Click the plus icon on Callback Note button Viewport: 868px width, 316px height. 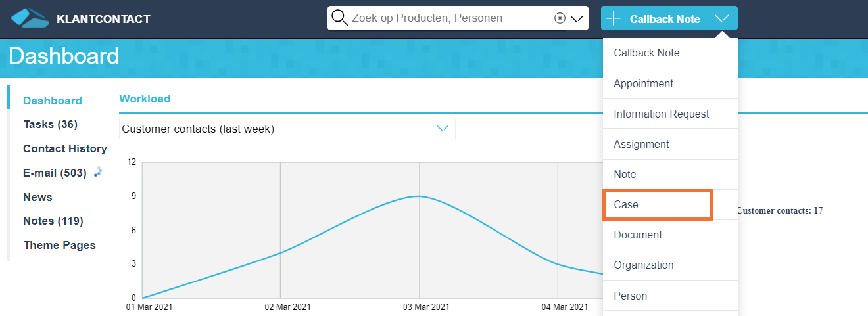tap(614, 18)
